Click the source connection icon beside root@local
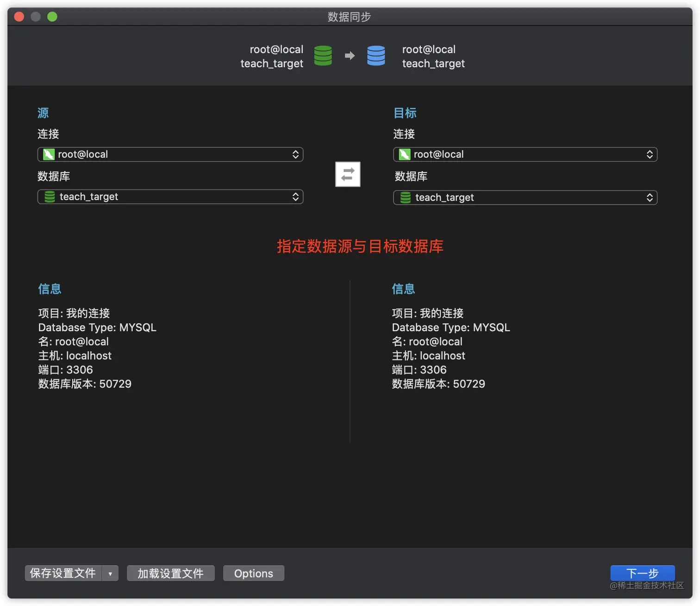 tap(49, 154)
